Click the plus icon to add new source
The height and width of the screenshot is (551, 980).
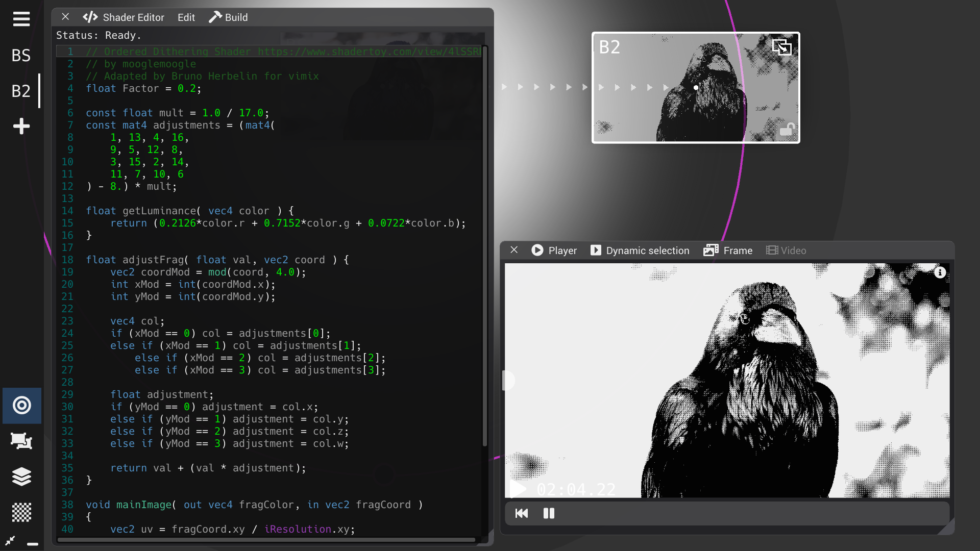(x=19, y=126)
